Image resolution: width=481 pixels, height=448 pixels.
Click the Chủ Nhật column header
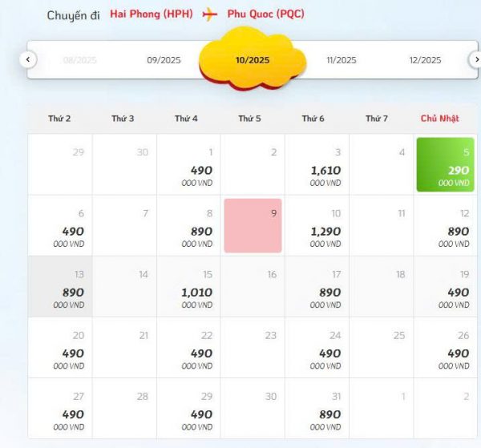(x=439, y=119)
